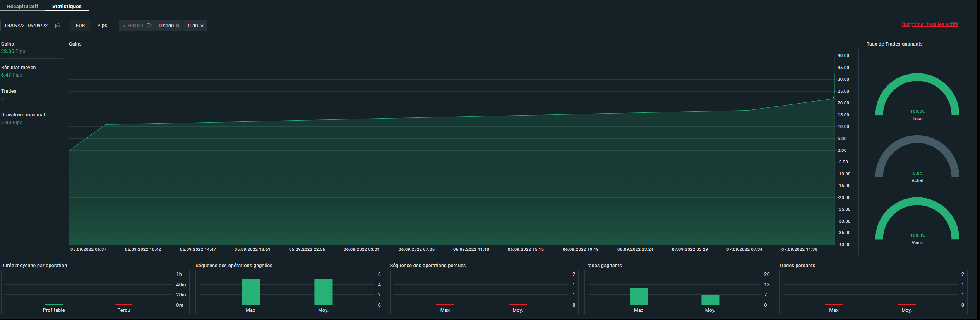Click the 0.00 label on gains chart axis
The height and width of the screenshot is (320, 980).
pos(842,151)
